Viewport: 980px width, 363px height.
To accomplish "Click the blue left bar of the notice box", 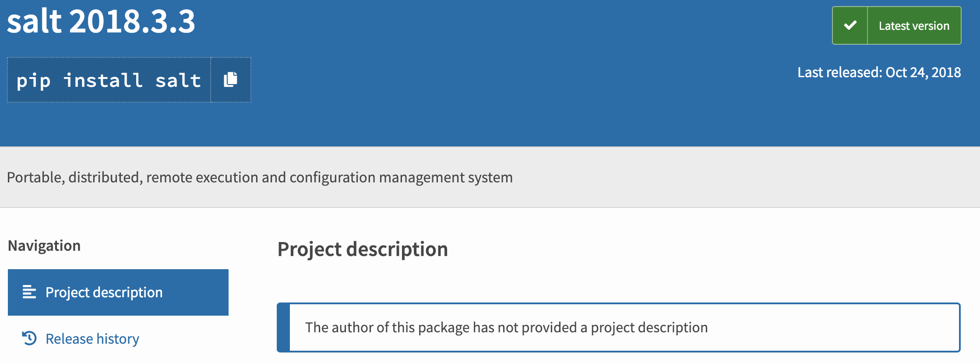I will click(x=284, y=327).
